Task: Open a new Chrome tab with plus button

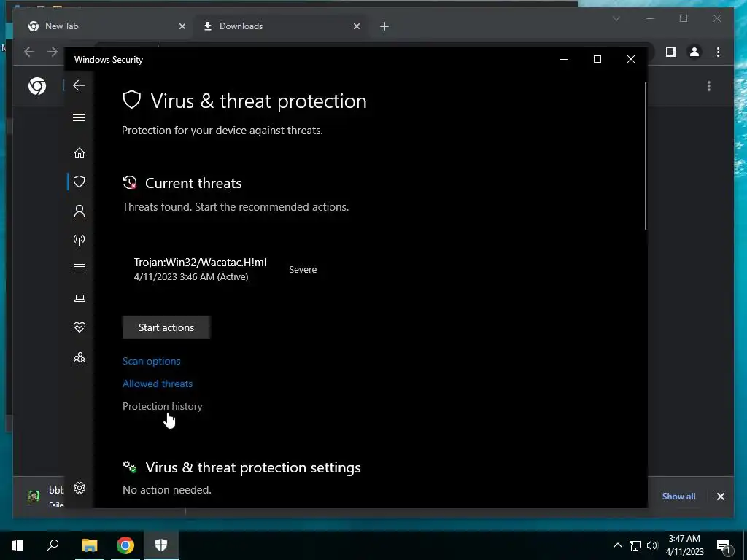Action: [x=384, y=27]
